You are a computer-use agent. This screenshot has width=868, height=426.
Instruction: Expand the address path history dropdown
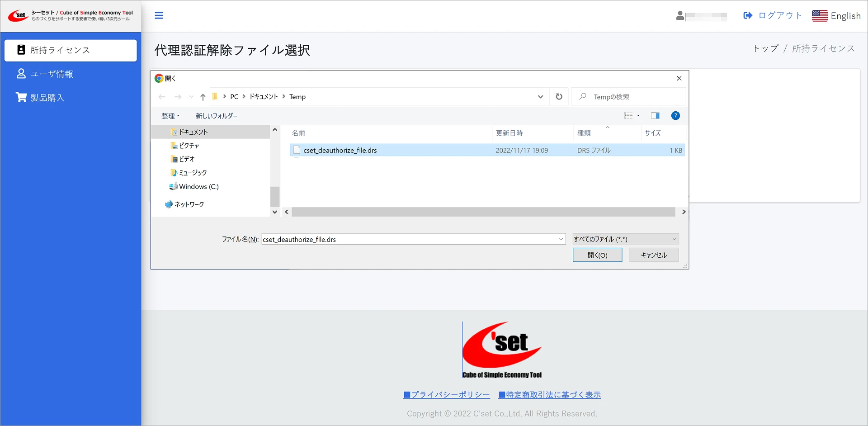coord(540,97)
